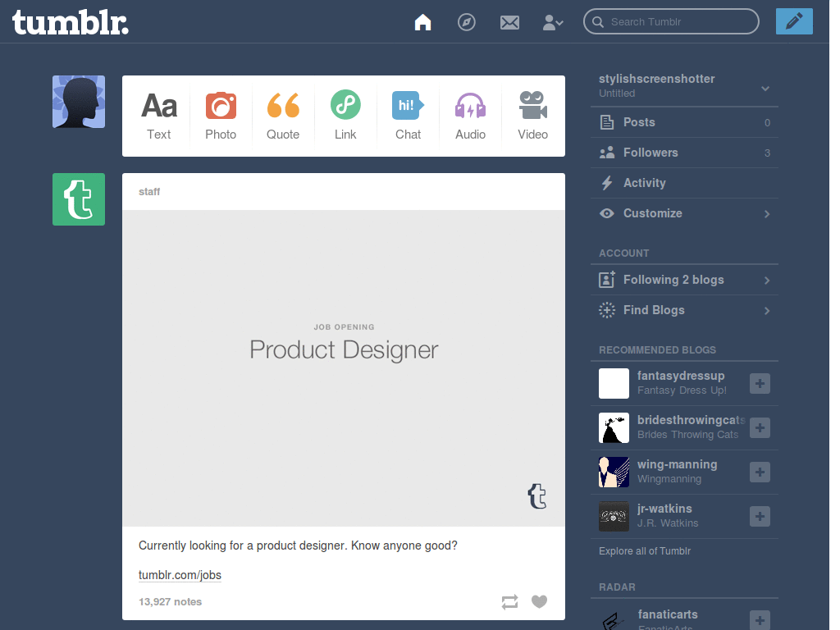840x630 pixels.
Task: Open the fantasydressup blog name
Action: pos(681,376)
